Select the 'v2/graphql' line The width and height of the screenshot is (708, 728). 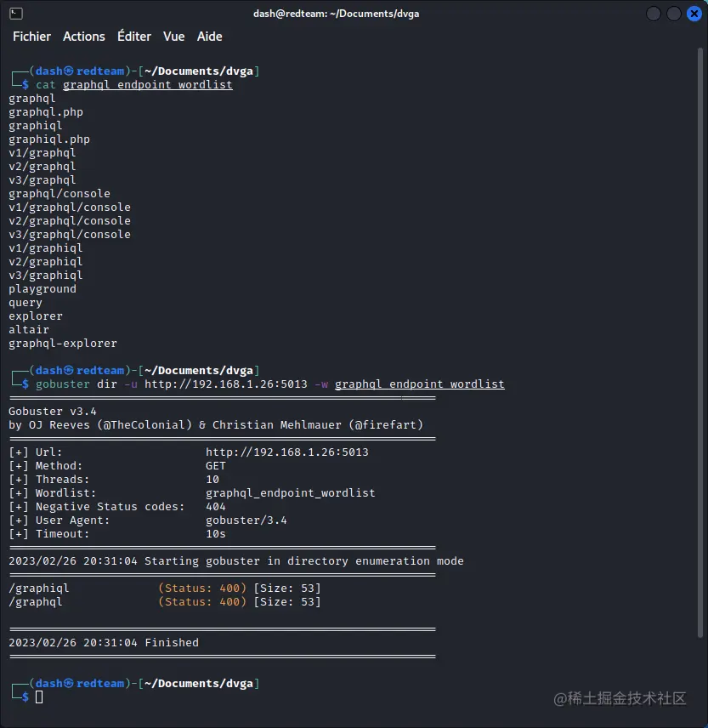42,167
